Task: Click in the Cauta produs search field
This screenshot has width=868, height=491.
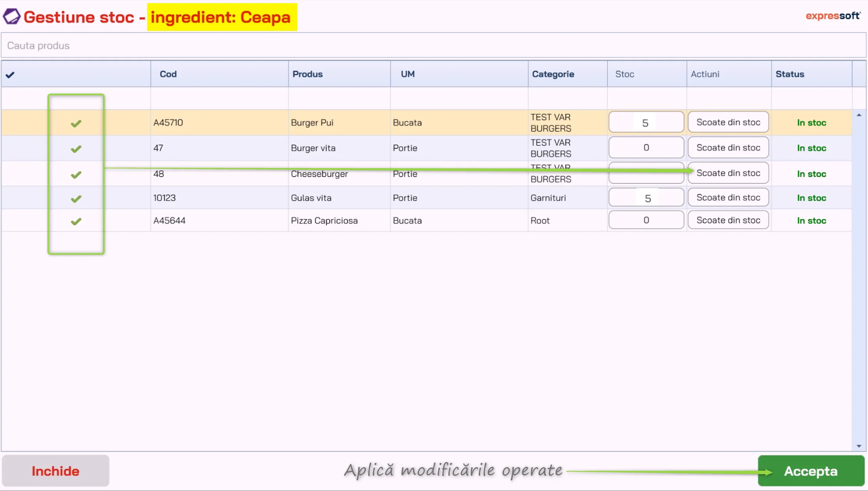Action: (x=434, y=46)
